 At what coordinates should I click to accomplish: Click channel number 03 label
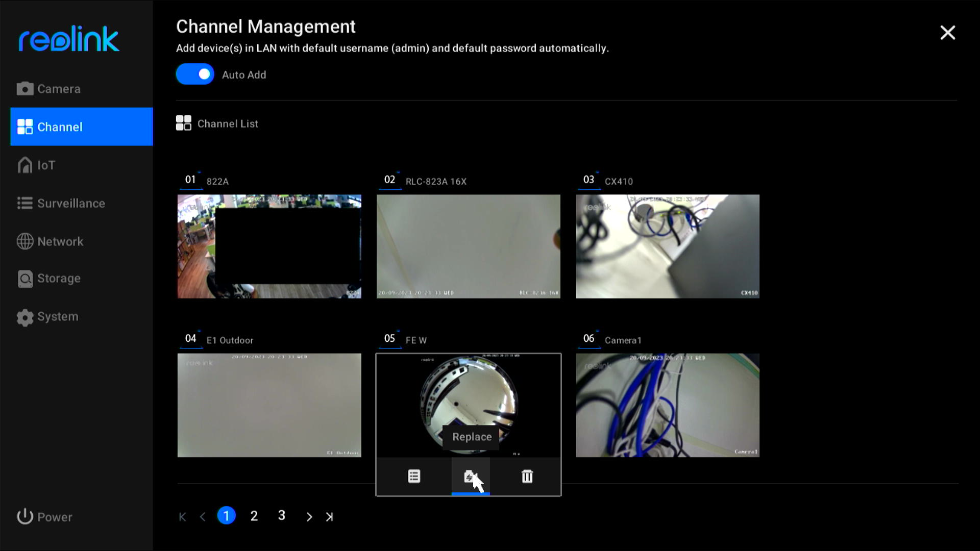pyautogui.click(x=589, y=180)
